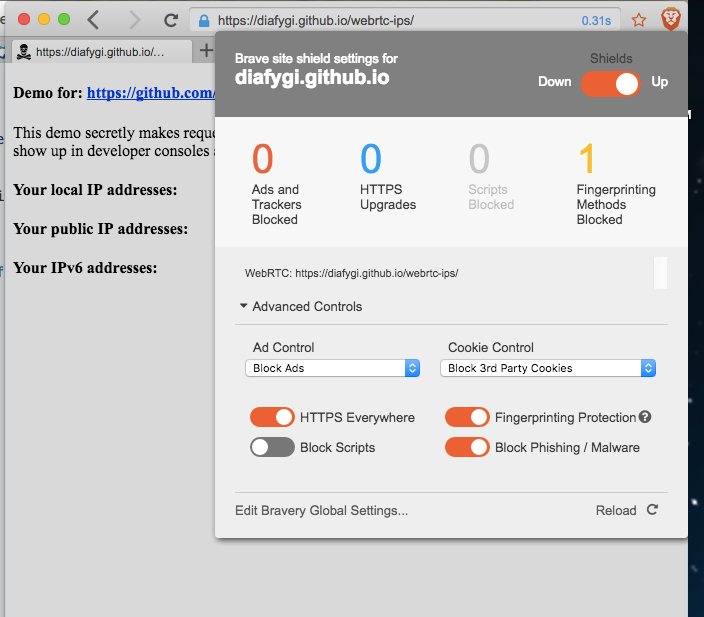The height and width of the screenshot is (617, 704).
Task: Toggle the Shields Down/Up switch
Action: click(611, 84)
